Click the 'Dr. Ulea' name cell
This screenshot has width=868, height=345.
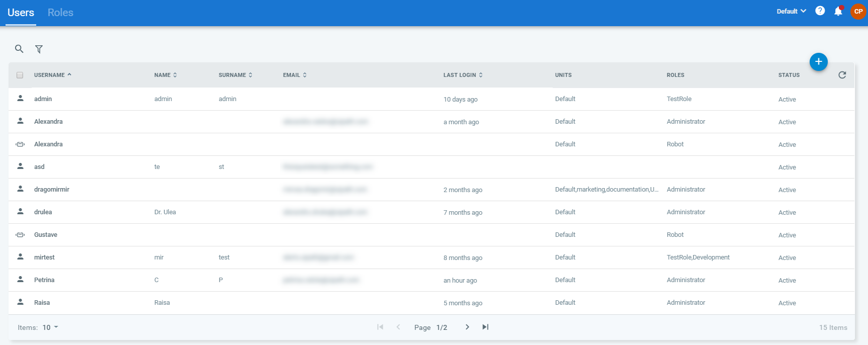point(165,212)
